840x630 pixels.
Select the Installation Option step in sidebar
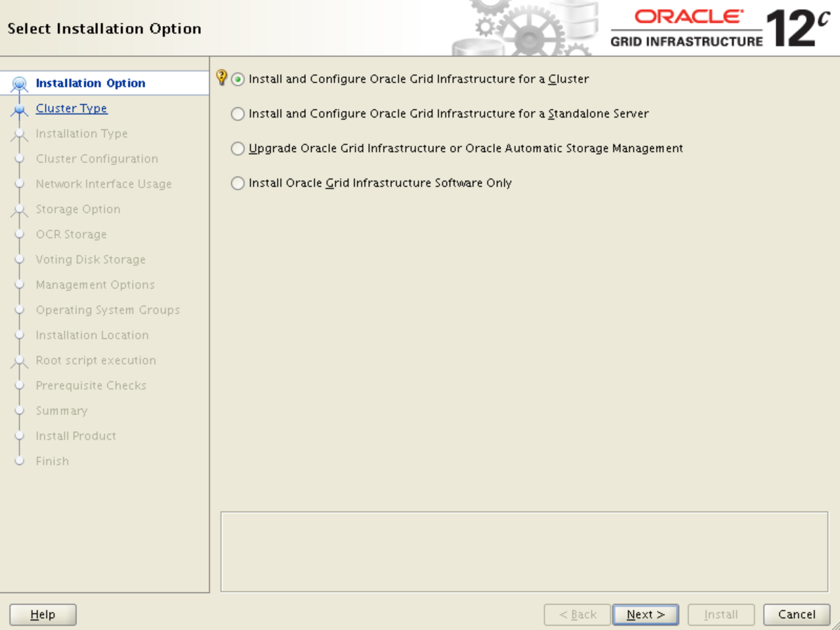click(91, 83)
